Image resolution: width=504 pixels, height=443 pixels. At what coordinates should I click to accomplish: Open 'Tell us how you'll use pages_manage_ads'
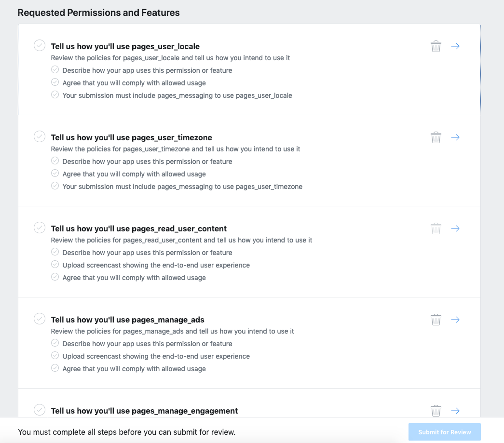pos(128,320)
